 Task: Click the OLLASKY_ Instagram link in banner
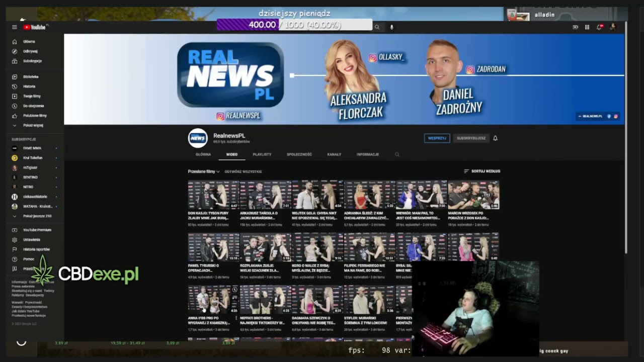tap(386, 57)
